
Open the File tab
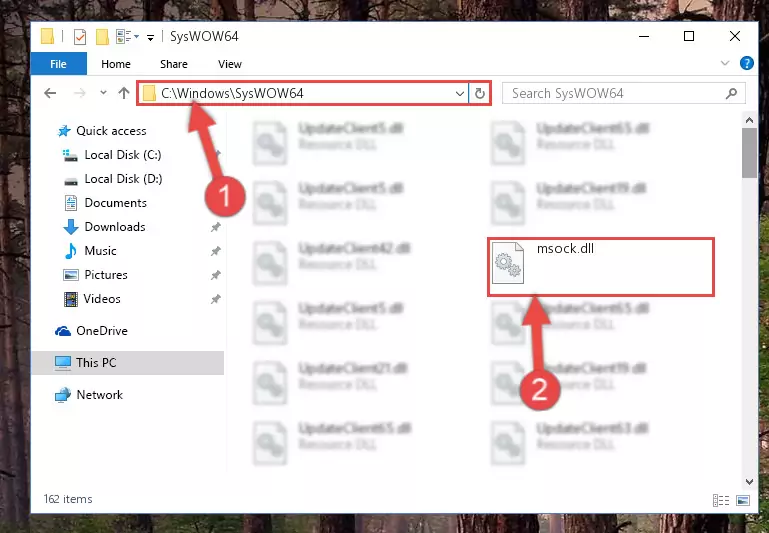tap(58, 64)
